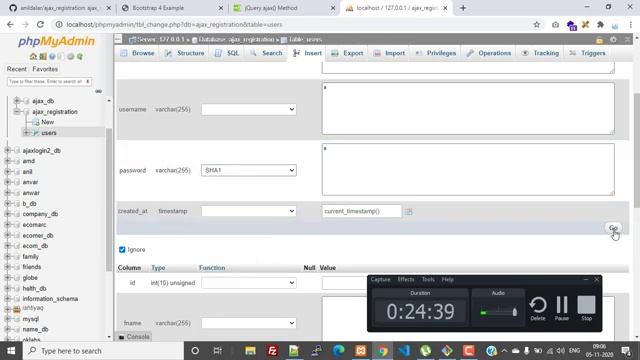Open FileZilla from the taskbar

[272, 351]
